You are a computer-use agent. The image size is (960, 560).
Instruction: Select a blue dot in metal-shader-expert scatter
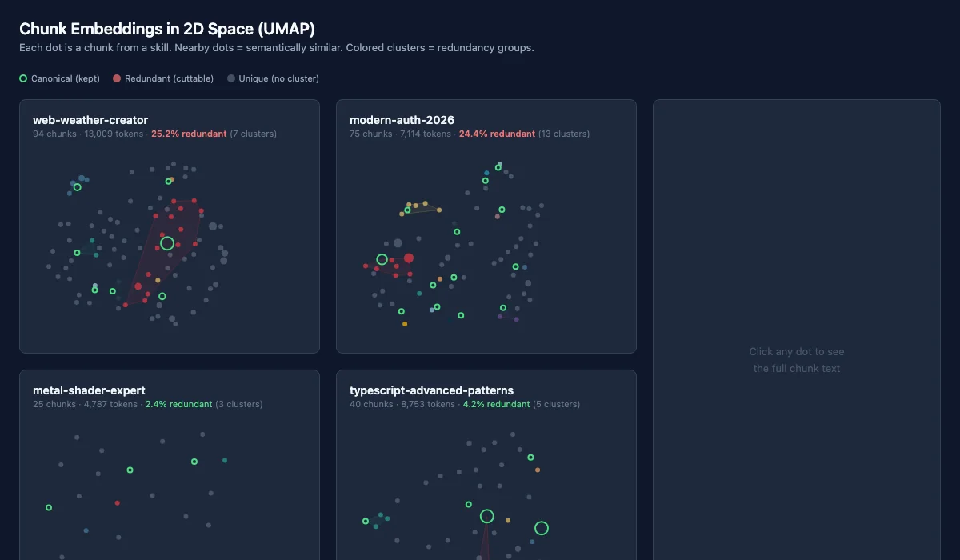86,530
